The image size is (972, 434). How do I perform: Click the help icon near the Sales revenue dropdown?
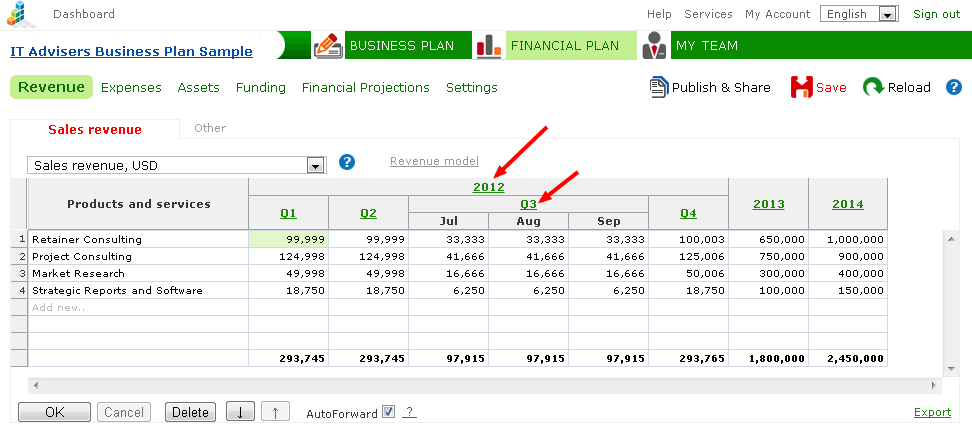coord(347,162)
